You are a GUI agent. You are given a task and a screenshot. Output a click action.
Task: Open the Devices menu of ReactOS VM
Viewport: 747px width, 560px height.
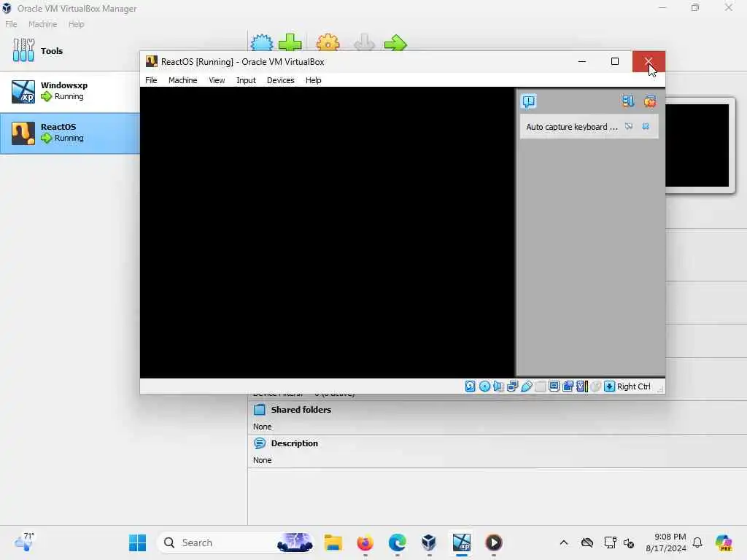(281, 80)
